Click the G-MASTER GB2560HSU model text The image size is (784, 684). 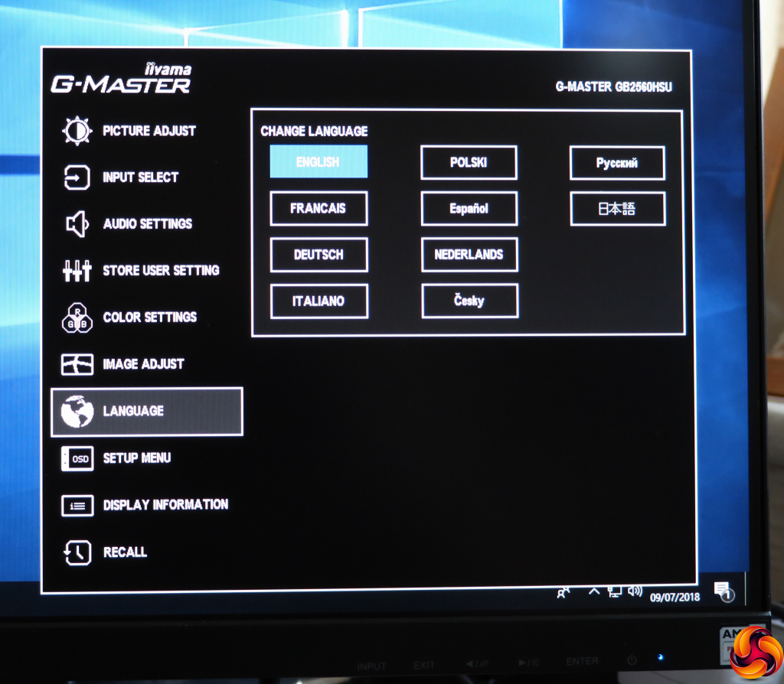pos(613,87)
